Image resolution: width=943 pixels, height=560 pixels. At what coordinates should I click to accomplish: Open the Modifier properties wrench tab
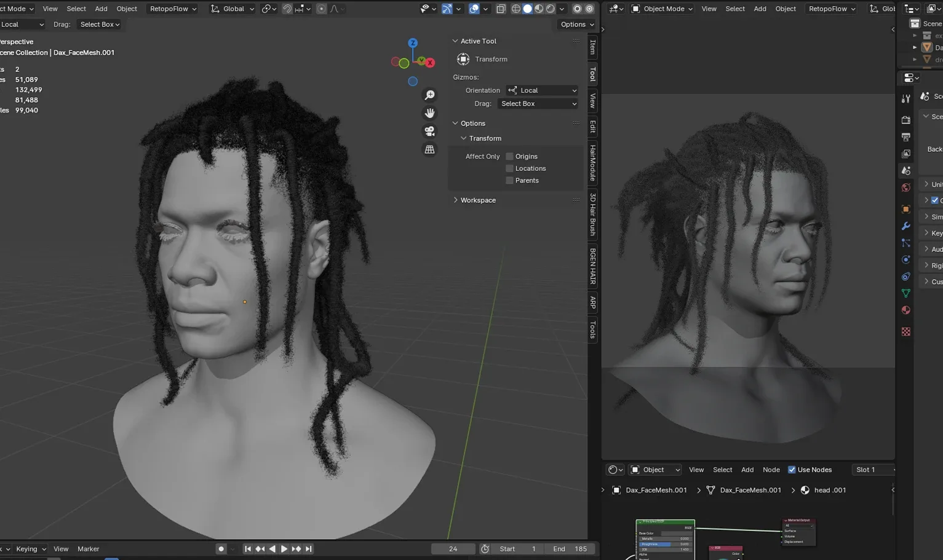[905, 226]
